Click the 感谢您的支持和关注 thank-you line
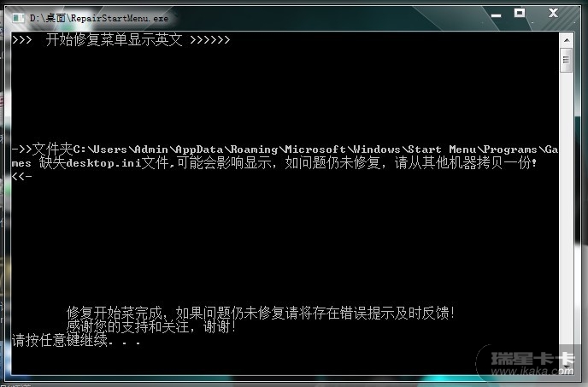Screen dimensions: 588x387 pos(151,326)
